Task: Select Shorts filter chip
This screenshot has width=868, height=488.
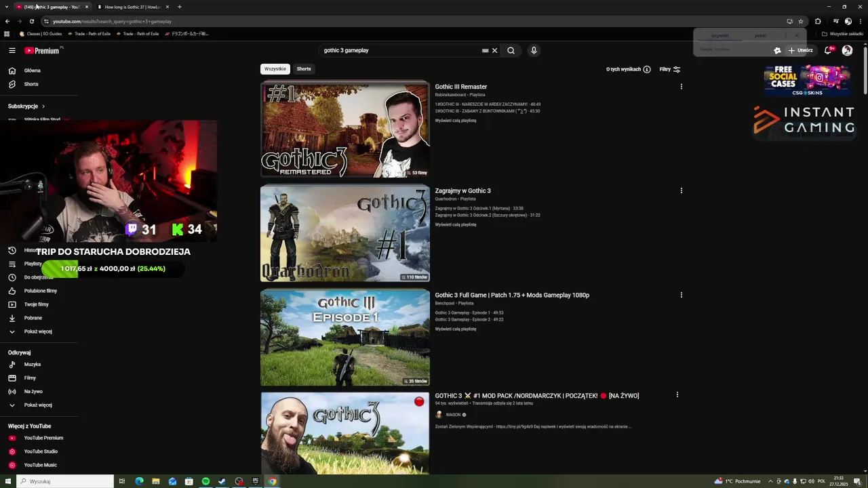Action: pos(304,68)
